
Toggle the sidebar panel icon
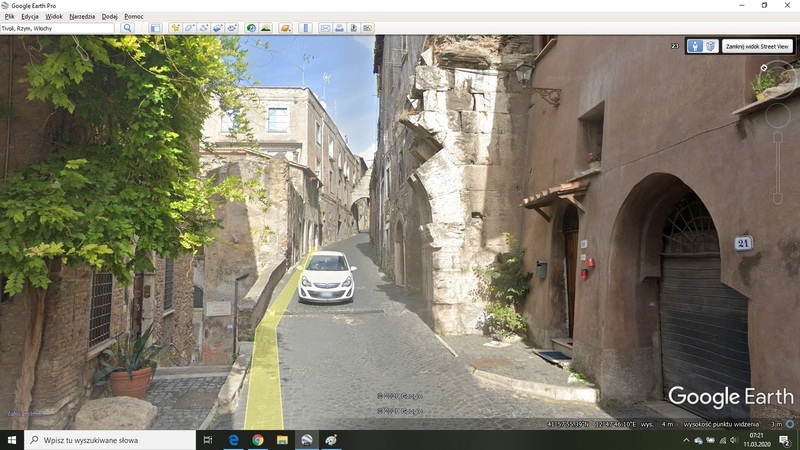coord(155,28)
